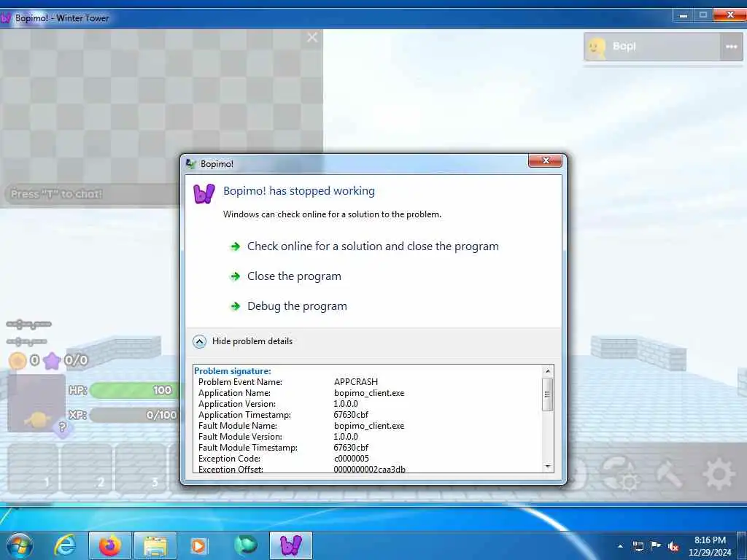Select the APPCRASH event name value

pos(356,382)
